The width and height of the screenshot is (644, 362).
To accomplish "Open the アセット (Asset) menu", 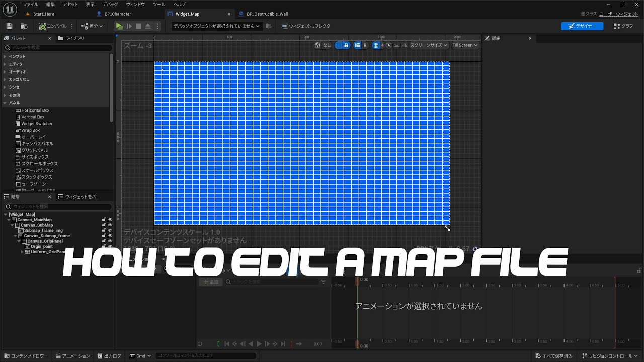I will pyautogui.click(x=70, y=4).
